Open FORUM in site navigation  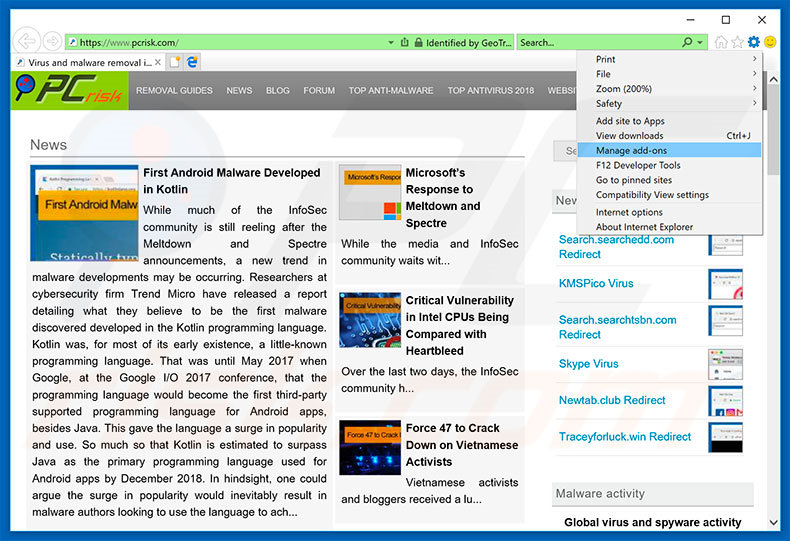319,91
